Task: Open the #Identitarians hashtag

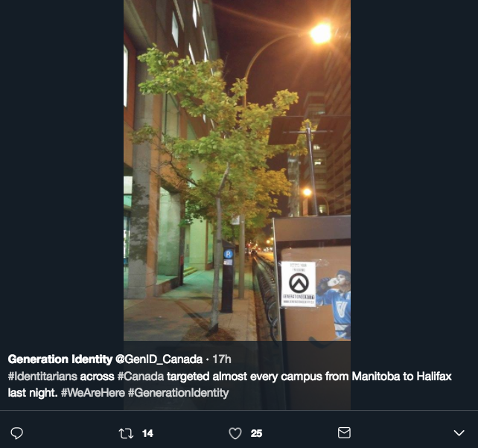Action: [42, 377]
